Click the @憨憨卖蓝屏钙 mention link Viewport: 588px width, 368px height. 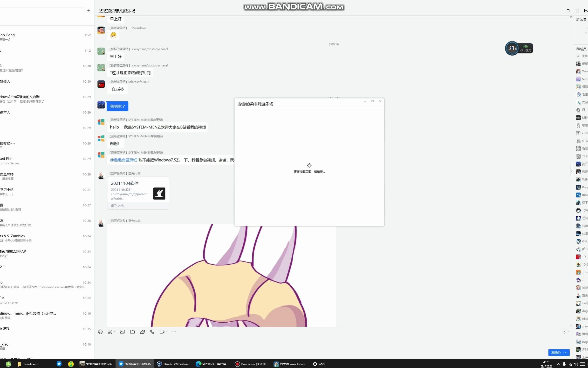click(x=123, y=160)
